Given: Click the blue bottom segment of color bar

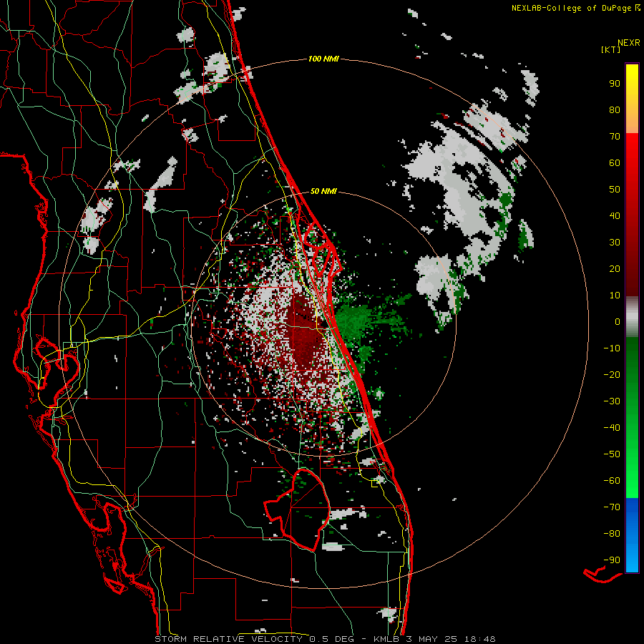Looking at the screenshot, I should [x=632, y=535].
